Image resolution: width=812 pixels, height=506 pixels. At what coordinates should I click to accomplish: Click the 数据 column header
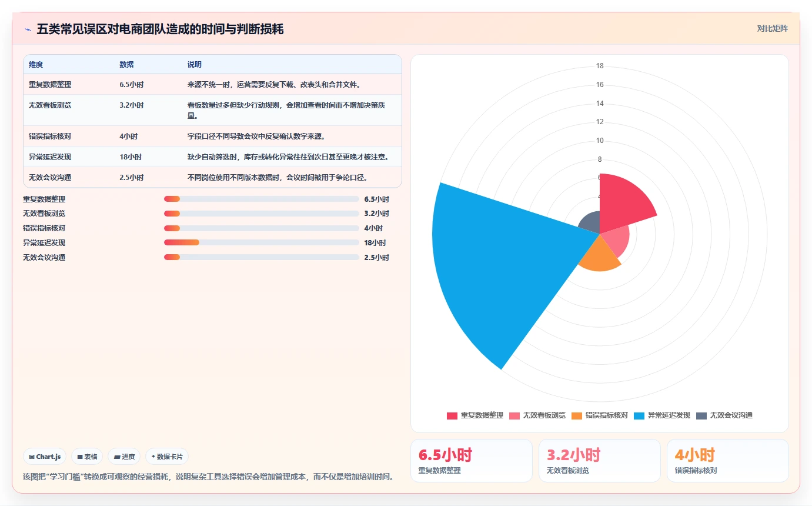click(x=126, y=65)
